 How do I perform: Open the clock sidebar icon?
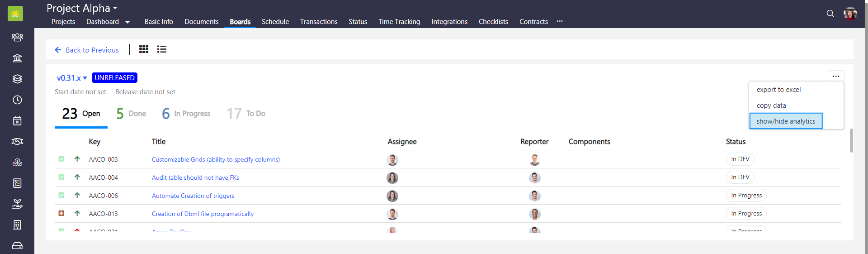pos(17,100)
